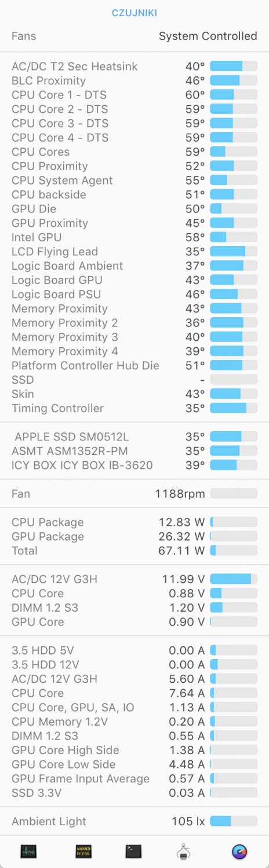Click the GPU Die temperature bar
This screenshot has height=868, width=269.
tap(234, 209)
